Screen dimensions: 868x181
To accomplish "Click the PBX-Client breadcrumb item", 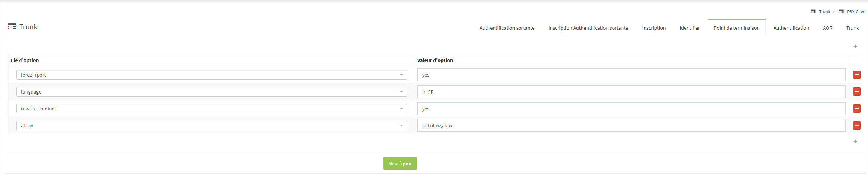I will [x=856, y=12].
